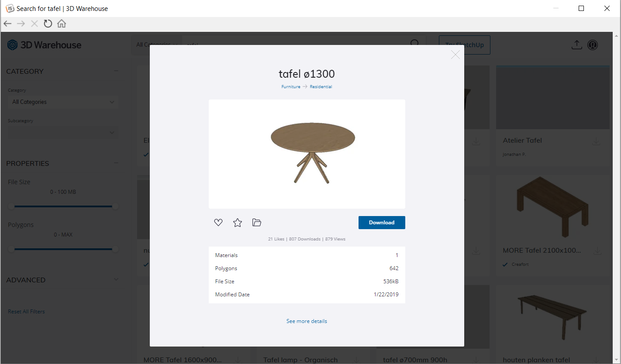Open the user profile icon

593,45
